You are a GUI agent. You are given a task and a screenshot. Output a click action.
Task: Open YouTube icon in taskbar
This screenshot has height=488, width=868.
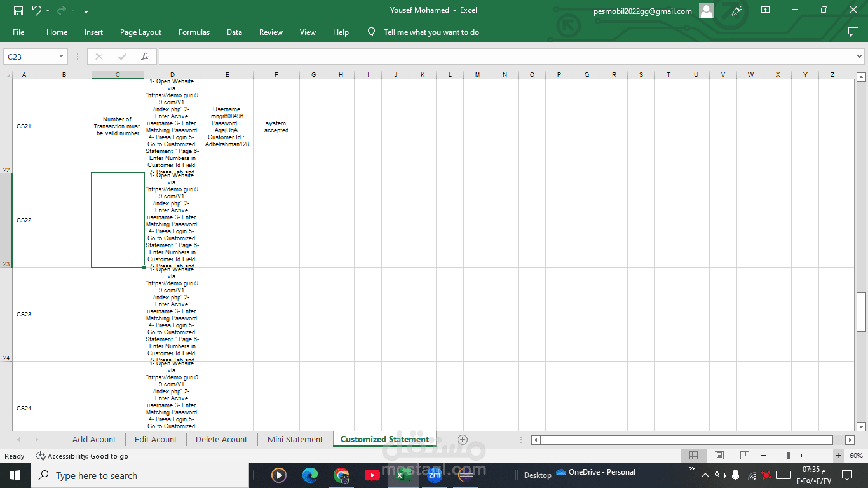pos(372,475)
